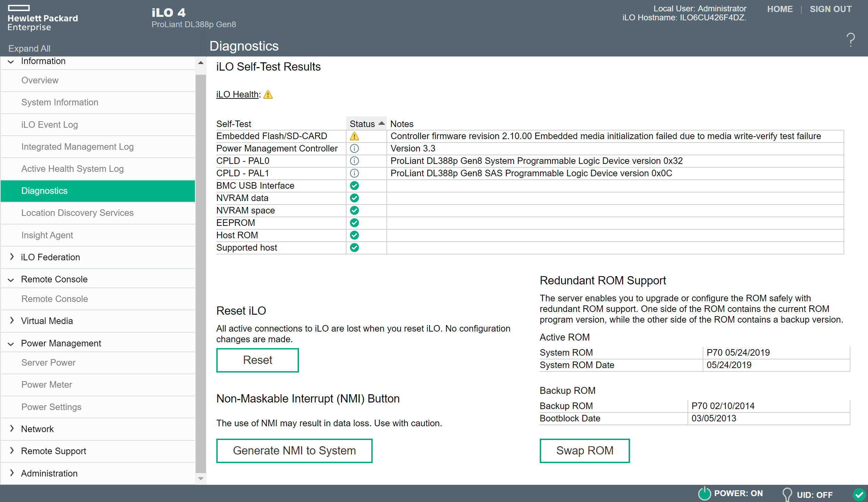The image size is (868, 502).
Task: Expand the Network menu section
Action: click(12, 429)
